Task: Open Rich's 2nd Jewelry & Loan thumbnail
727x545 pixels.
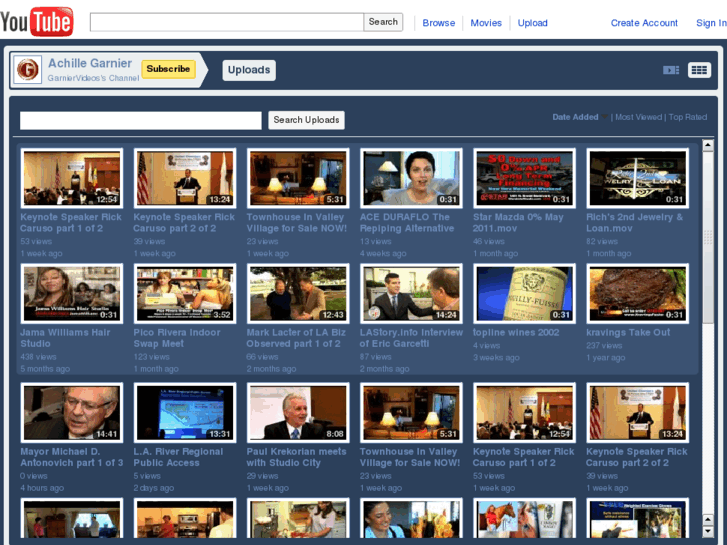Action: coord(638,178)
